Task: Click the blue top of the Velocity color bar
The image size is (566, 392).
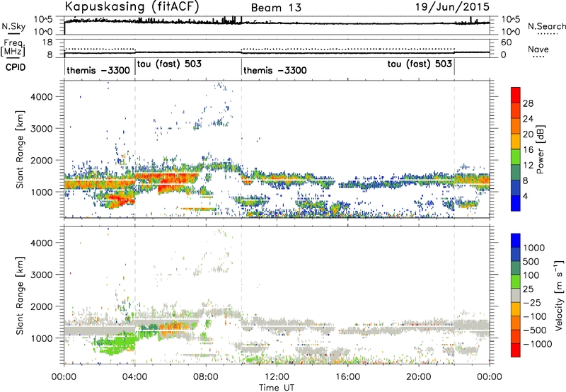Action: [x=516, y=241]
